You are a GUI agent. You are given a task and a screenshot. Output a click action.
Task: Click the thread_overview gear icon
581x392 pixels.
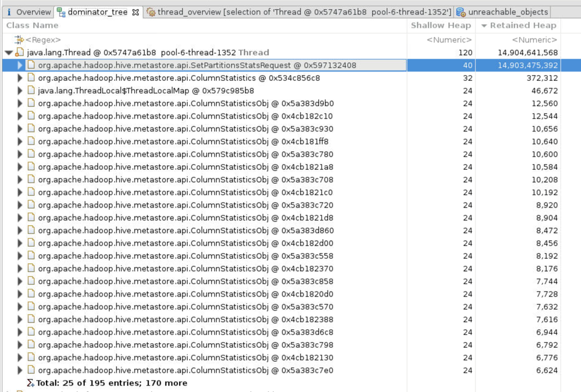coord(151,12)
